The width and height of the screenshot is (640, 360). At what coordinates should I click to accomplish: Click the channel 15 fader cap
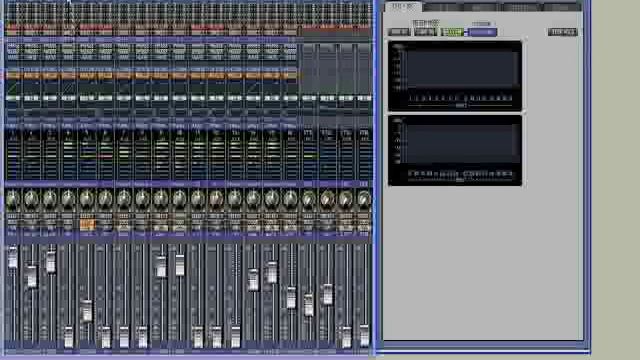[272, 273]
